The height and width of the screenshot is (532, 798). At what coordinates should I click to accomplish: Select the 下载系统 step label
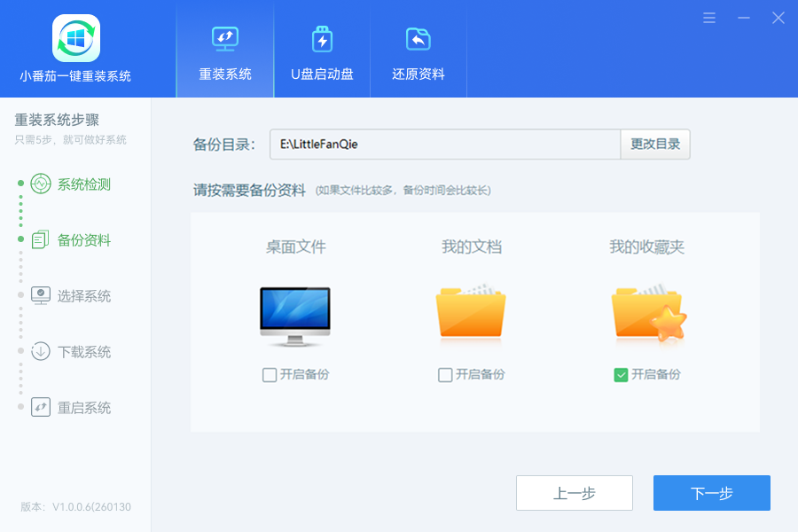(x=84, y=352)
